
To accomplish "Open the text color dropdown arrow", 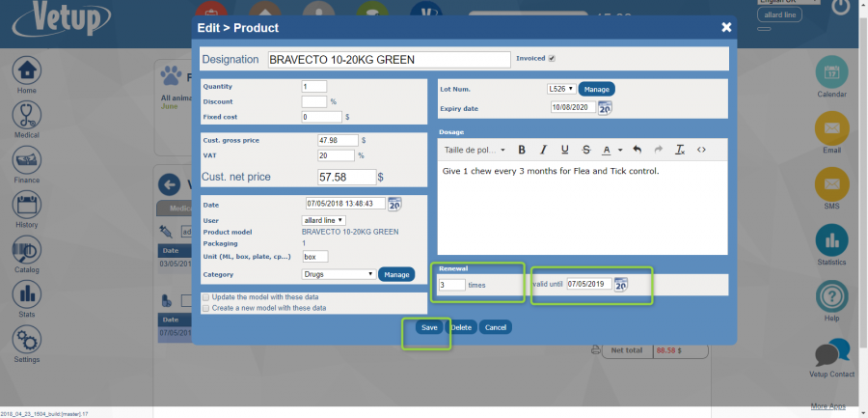I will [x=620, y=150].
